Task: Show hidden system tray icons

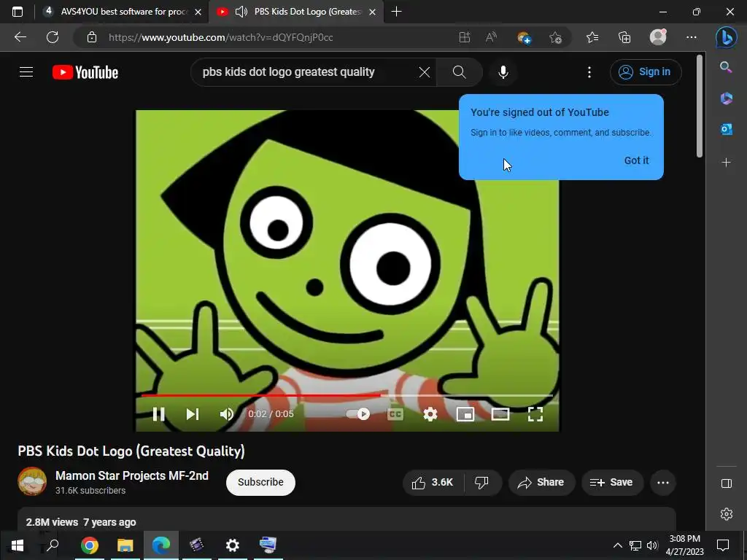Action: [617, 545]
